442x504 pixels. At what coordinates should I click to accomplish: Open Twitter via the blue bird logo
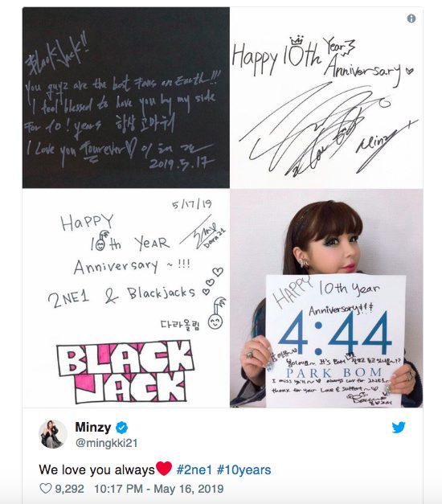click(399, 428)
